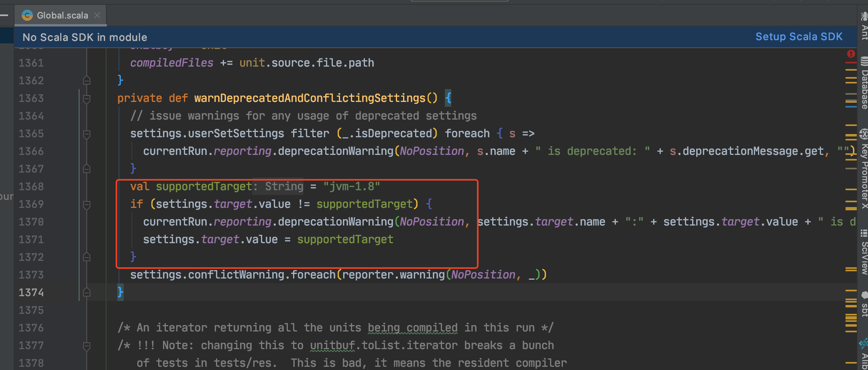Click line number 1361 in gutter
The height and width of the screenshot is (370, 868).
point(31,63)
